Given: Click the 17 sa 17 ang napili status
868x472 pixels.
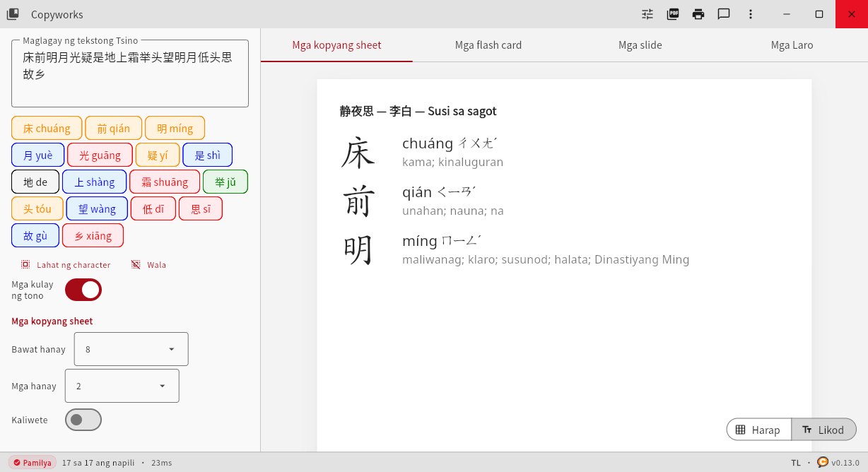Looking at the screenshot, I should click(x=98, y=463).
